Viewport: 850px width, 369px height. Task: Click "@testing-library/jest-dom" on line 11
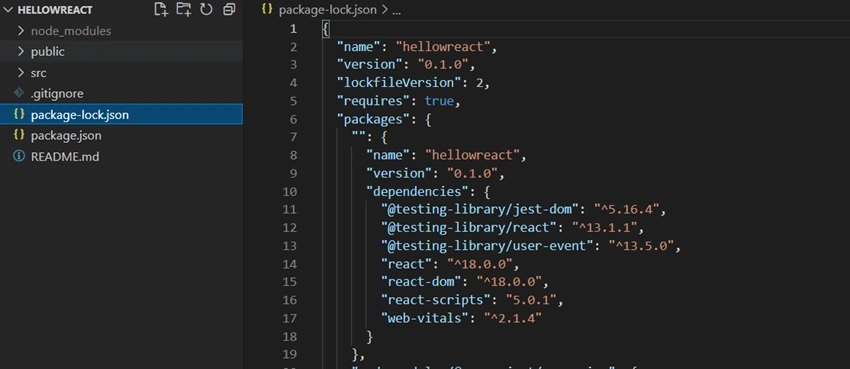(481, 210)
